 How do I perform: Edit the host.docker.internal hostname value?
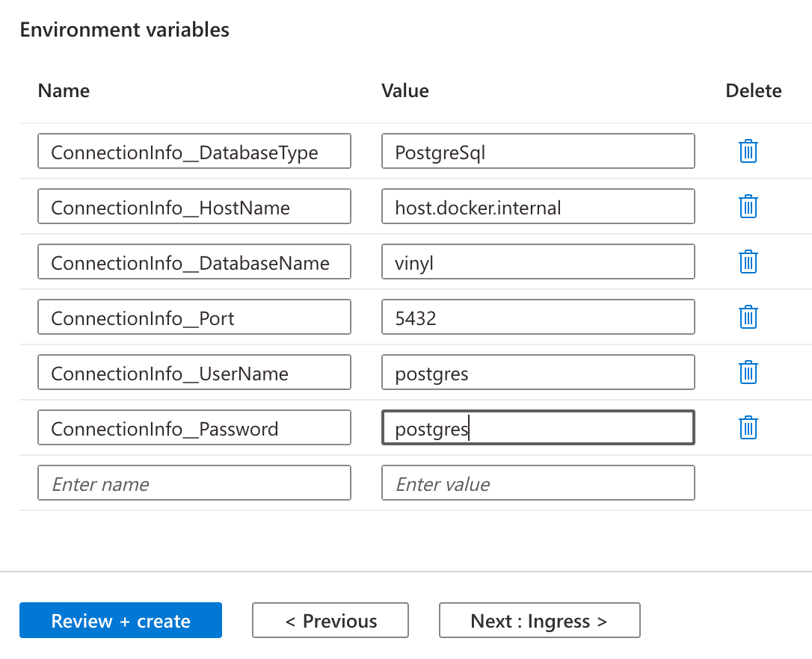coord(538,206)
